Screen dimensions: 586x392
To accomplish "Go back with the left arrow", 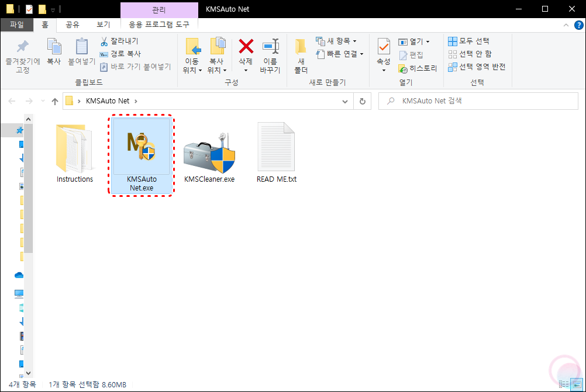I will click(x=12, y=101).
